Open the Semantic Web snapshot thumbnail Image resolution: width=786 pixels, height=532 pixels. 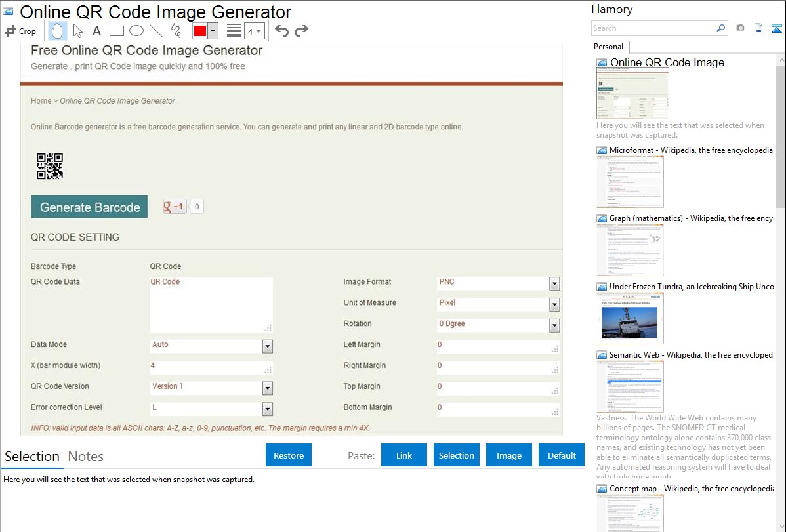(630, 386)
